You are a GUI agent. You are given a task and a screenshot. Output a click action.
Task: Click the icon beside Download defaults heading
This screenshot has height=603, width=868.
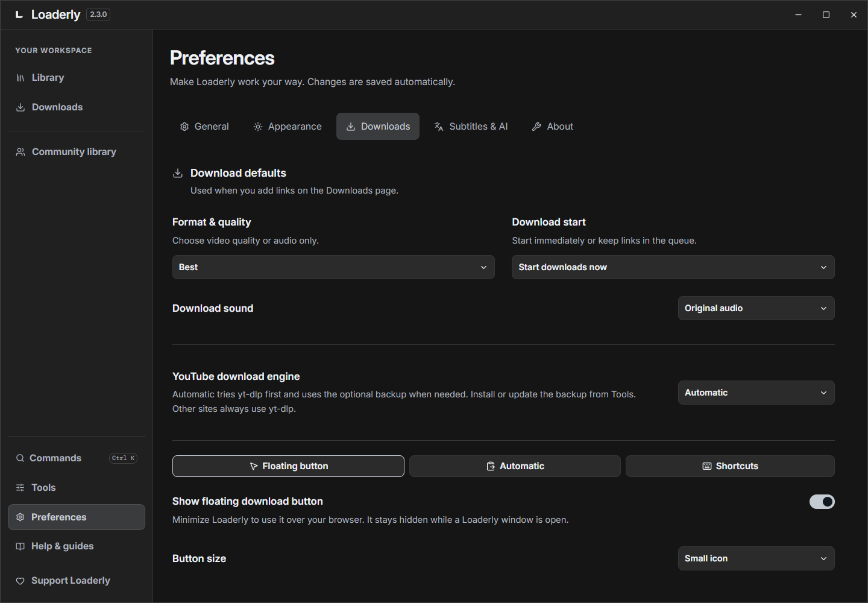(x=178, y=173)
